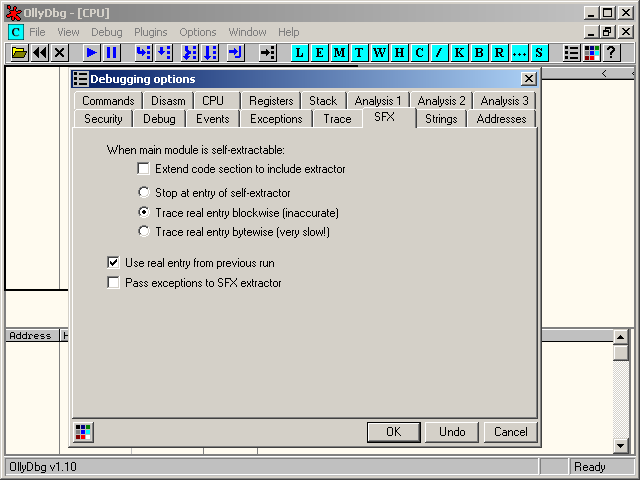Select Stop at entry of self-extractor
Viewport: 640px width, 480px height.
[x=144, y=192]
